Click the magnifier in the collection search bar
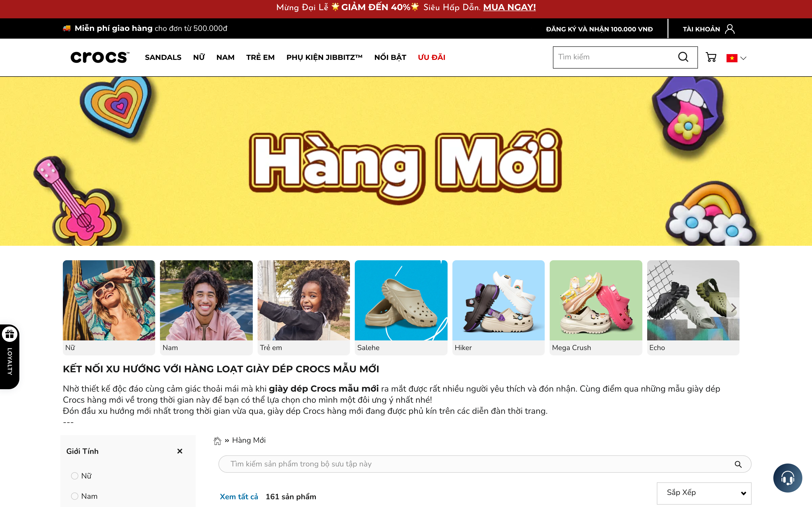This screenshot has height=507, width=812. click(x=738, y=464)
